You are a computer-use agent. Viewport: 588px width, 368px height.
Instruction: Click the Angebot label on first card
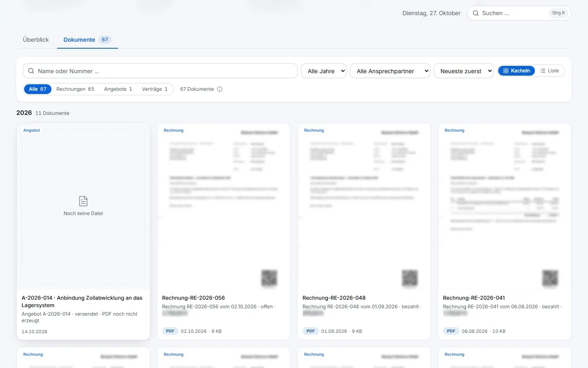(x=31, y=130)
